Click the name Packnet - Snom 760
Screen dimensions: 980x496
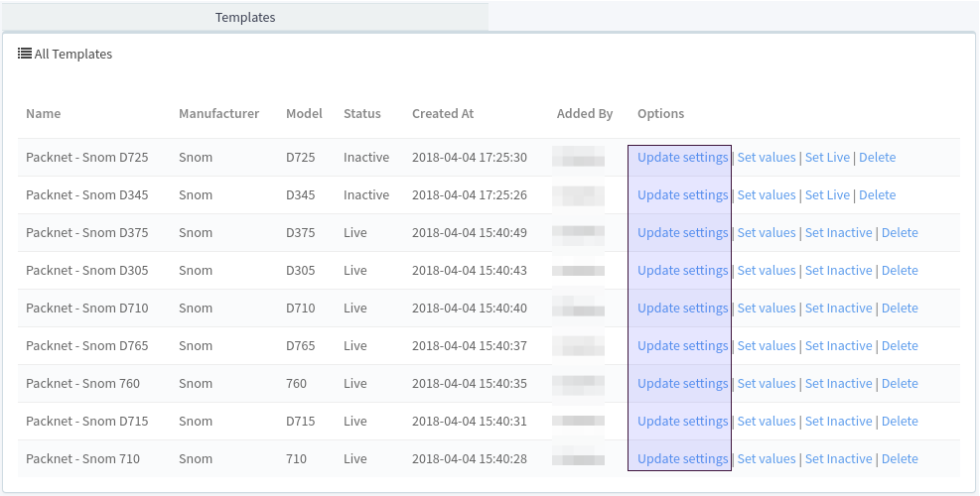coord(82,384)
